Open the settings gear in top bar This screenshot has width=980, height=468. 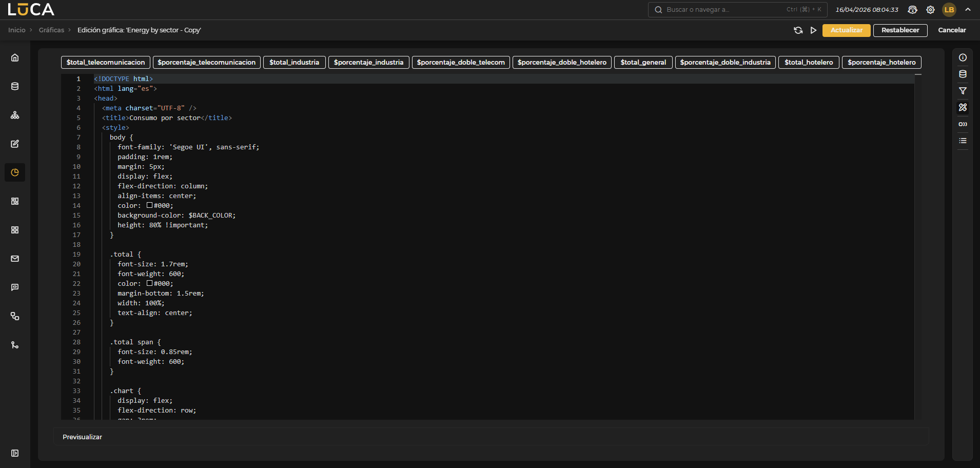[930, 10]
